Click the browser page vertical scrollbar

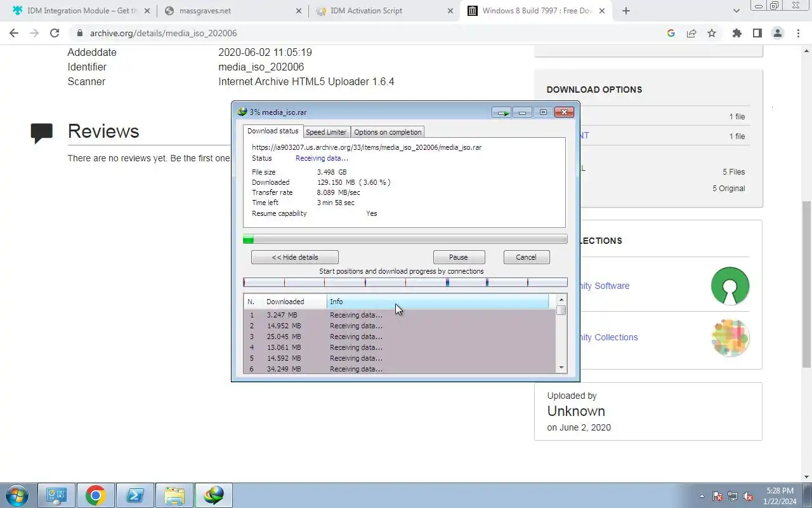[806, 284]
